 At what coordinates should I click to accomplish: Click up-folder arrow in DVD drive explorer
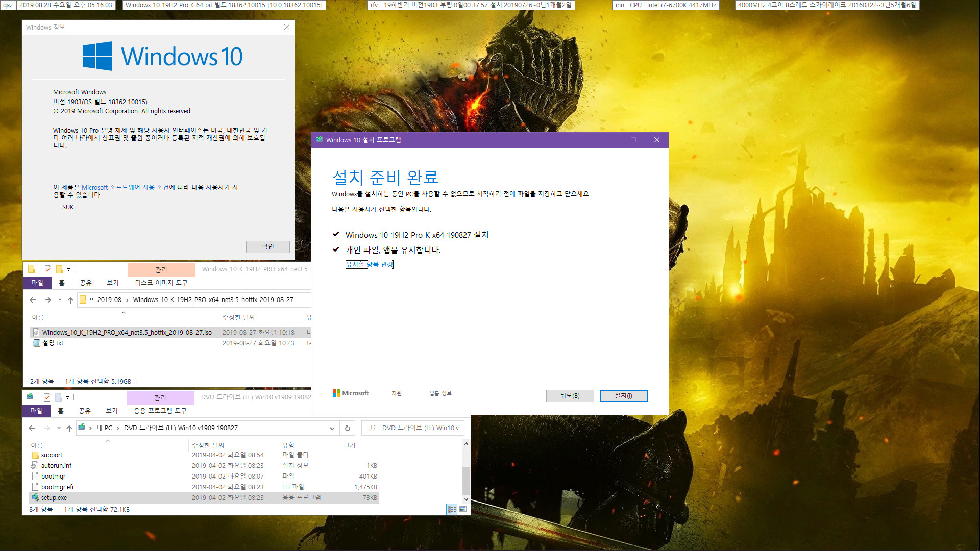(69, 428)
